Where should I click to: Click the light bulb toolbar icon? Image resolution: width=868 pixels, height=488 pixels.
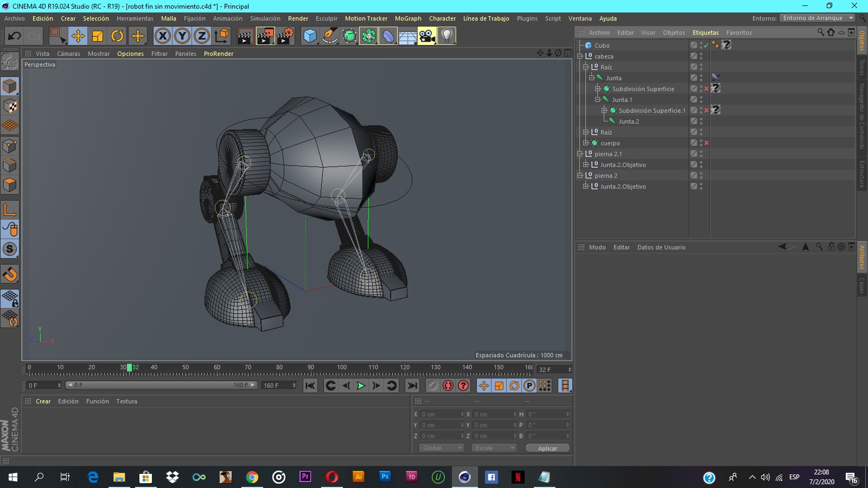[446, 36]
